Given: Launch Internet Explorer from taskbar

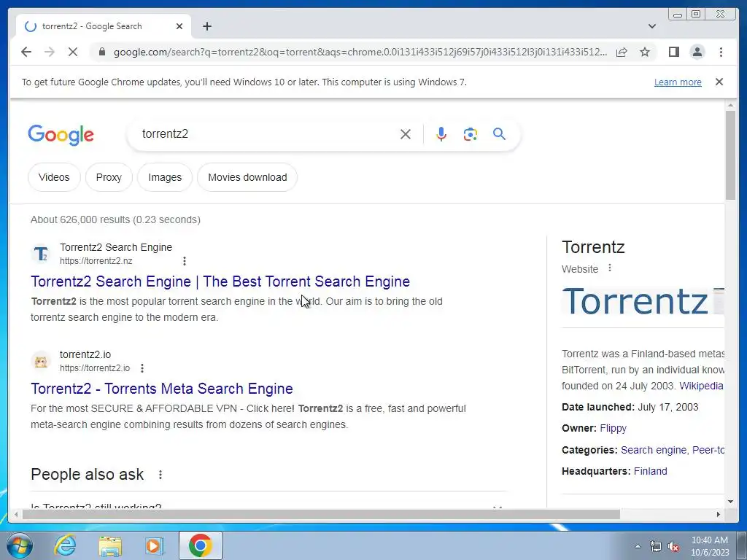Looking at the screenshot, I should click(65, 545).
